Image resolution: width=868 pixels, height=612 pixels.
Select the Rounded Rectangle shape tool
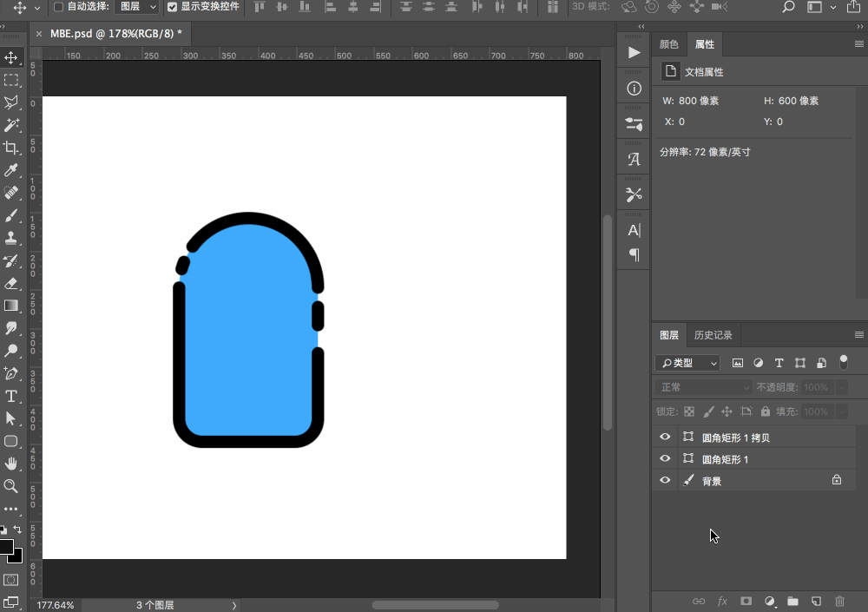[11, 441]
